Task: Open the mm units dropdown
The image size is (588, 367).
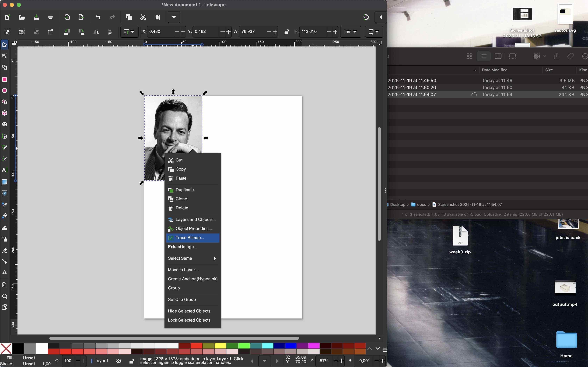Action: pos(350,32)
